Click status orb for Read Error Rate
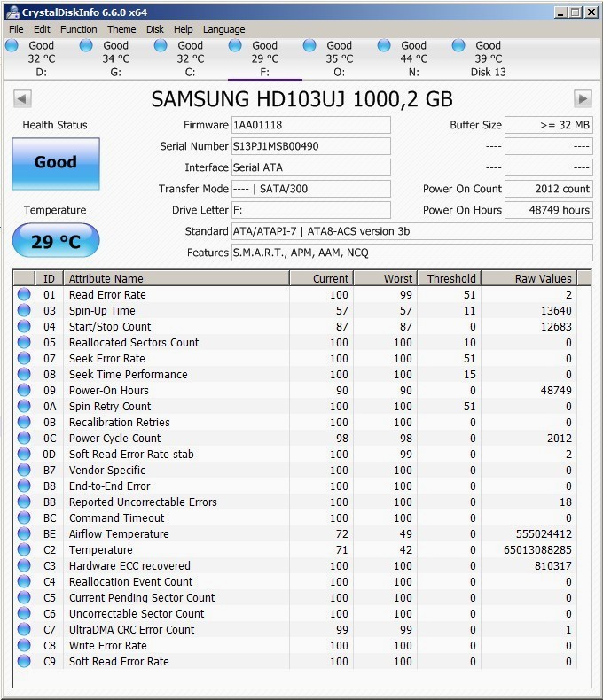This screenshot has height=700, width=603. (24, 294)
